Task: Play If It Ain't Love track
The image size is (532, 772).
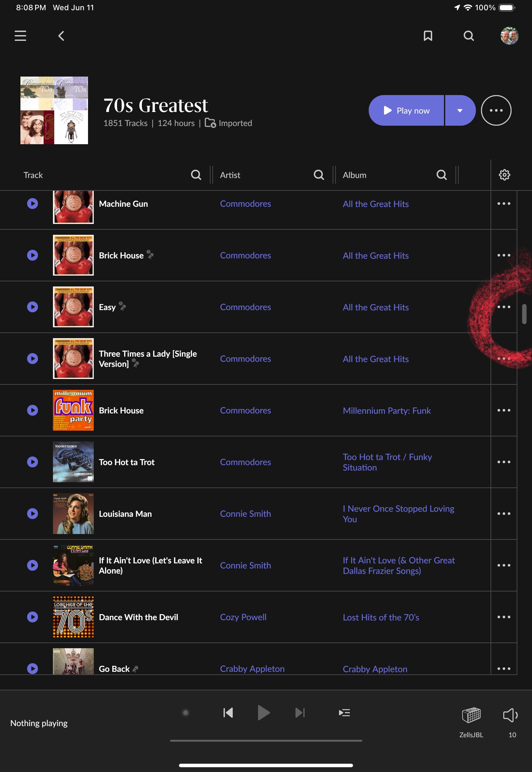Action: (32, 565)
